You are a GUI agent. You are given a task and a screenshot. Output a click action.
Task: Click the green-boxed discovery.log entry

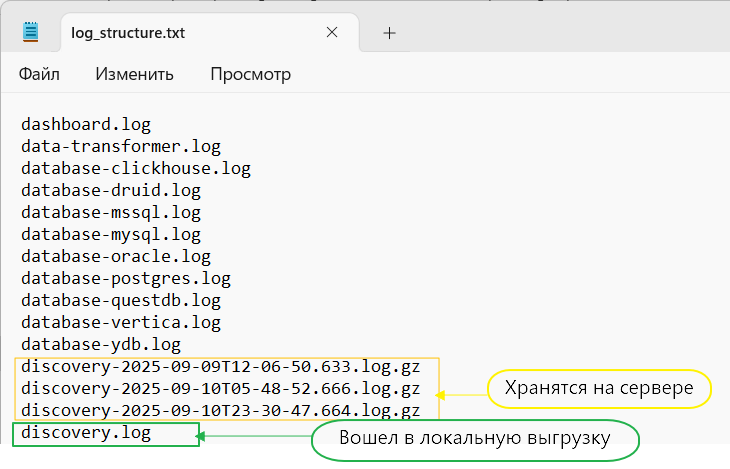pyautogui.click(x=86, y=434)
